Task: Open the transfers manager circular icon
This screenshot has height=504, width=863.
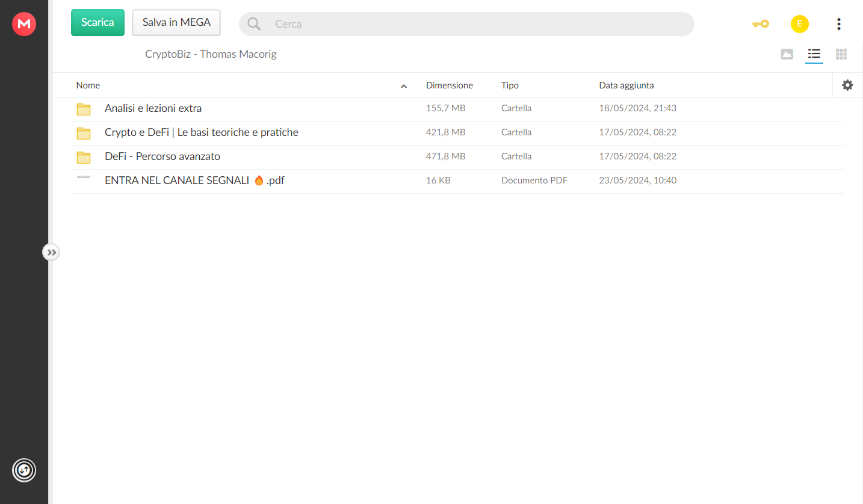Action: click(24, 470)
